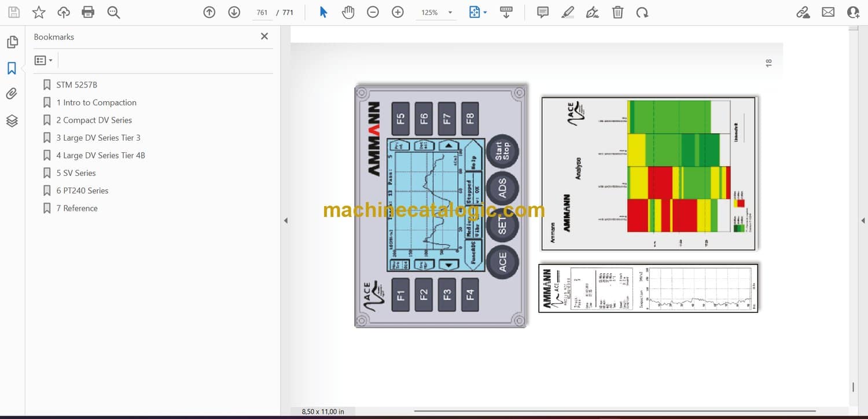Toggle the Bookmarks panel icon
The image size is (868, 419).
[x=12, y=68]
